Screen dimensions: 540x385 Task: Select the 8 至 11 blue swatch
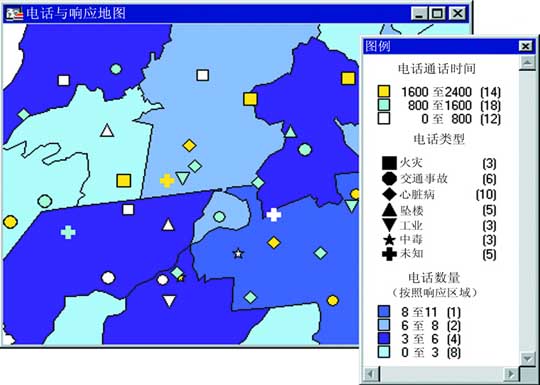[x=384, y=312]
